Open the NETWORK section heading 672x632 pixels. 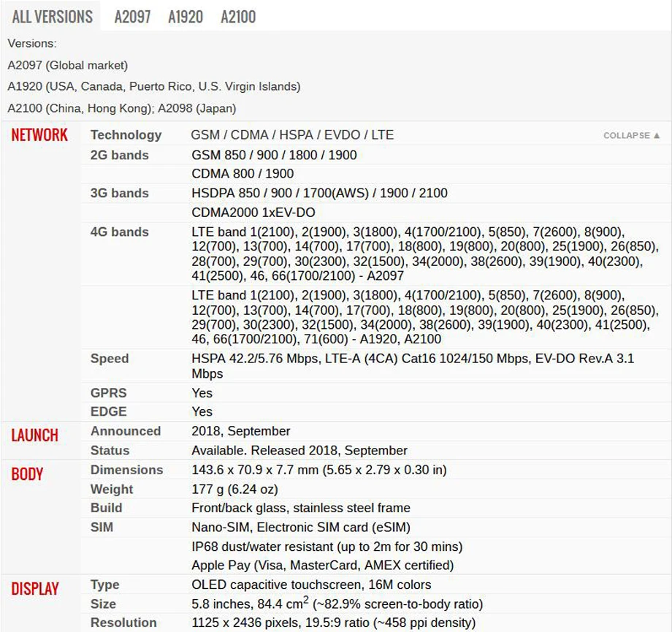(x=39, y=135)
